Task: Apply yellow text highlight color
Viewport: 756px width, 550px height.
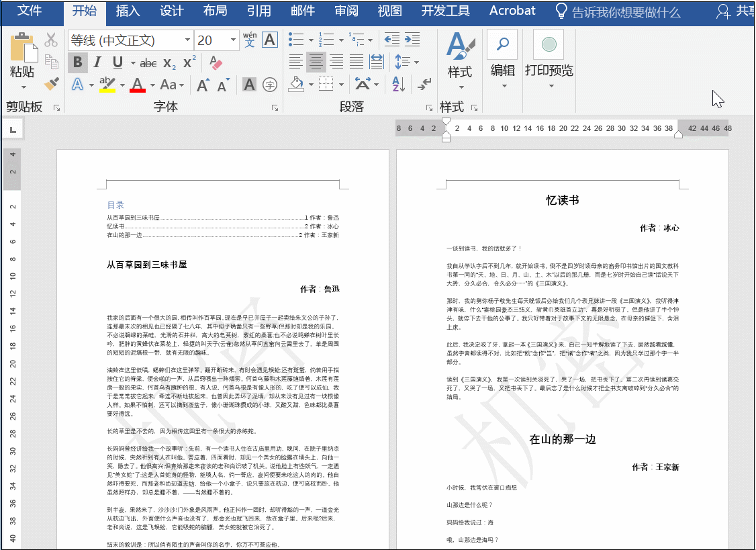Action: [x=107, y=84]
